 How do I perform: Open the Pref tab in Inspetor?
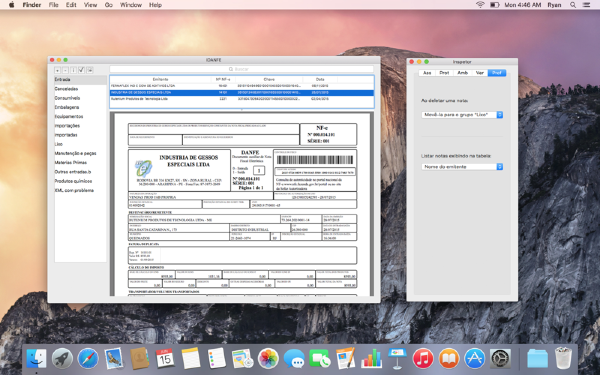[x=497, y=73]
